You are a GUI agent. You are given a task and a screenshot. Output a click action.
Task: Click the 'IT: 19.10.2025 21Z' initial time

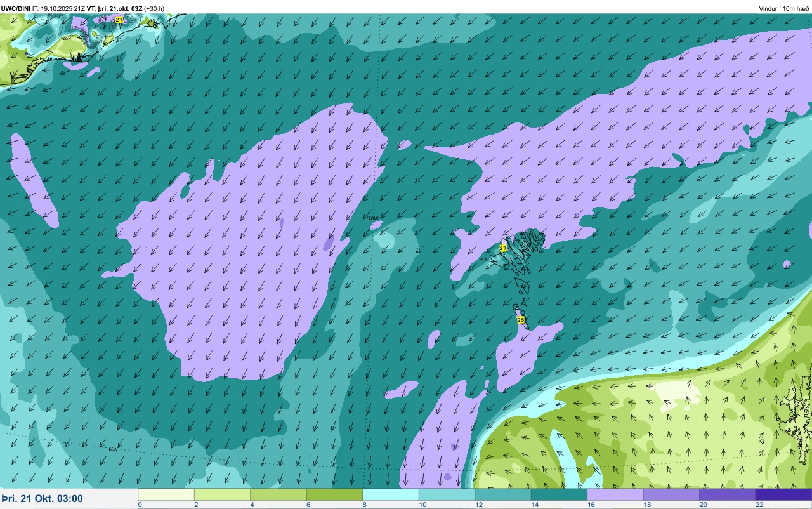click(x=58, y=8)
